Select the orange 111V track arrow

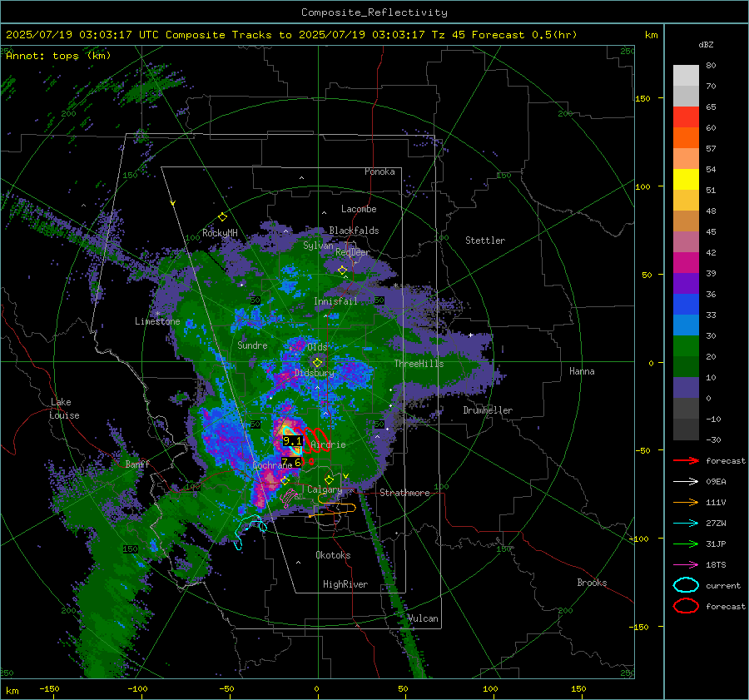686,502
